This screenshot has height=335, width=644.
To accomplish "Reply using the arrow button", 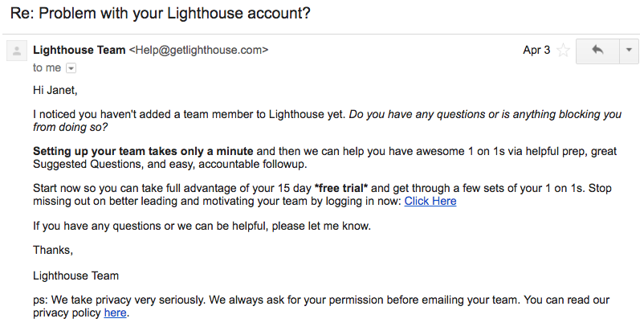I will (597, 51).
